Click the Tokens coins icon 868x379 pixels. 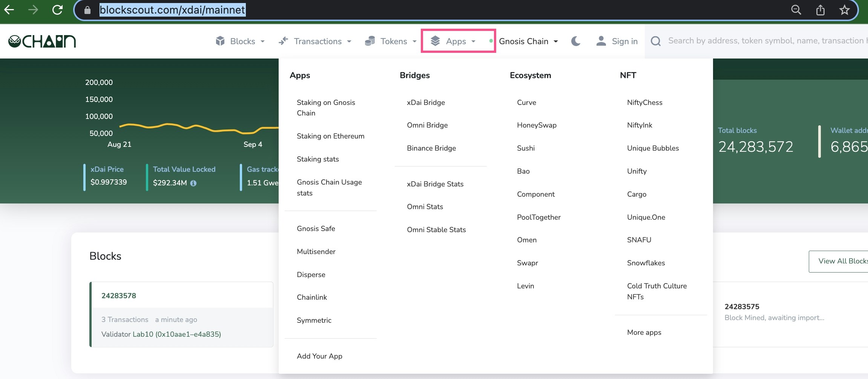(x=370, y=41)
